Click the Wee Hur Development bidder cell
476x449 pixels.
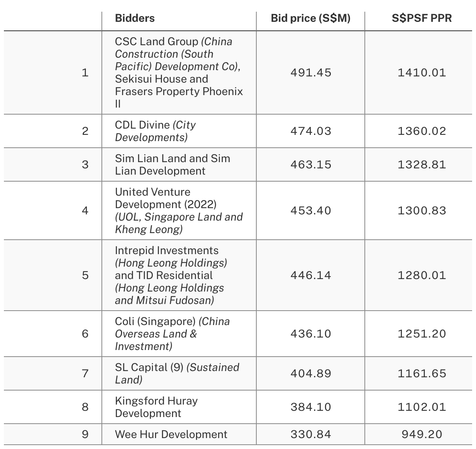click(x=171, y=434)
